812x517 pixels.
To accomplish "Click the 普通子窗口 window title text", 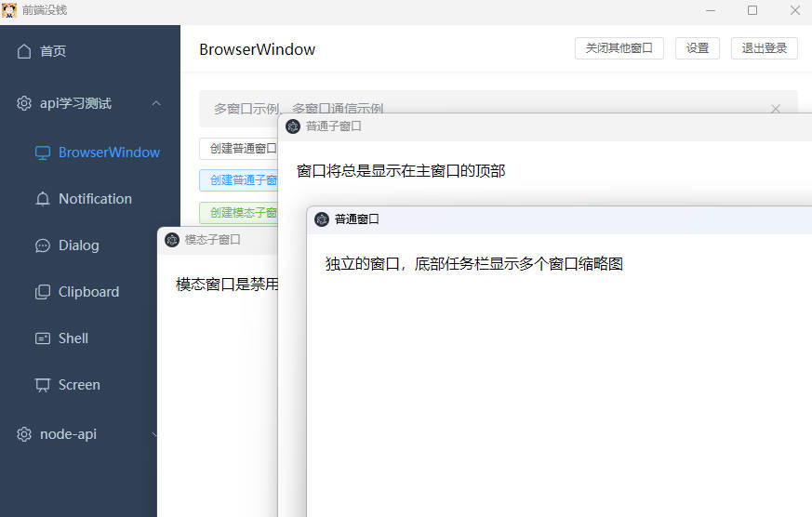I will pyautogui.click(x=334, y=126).
